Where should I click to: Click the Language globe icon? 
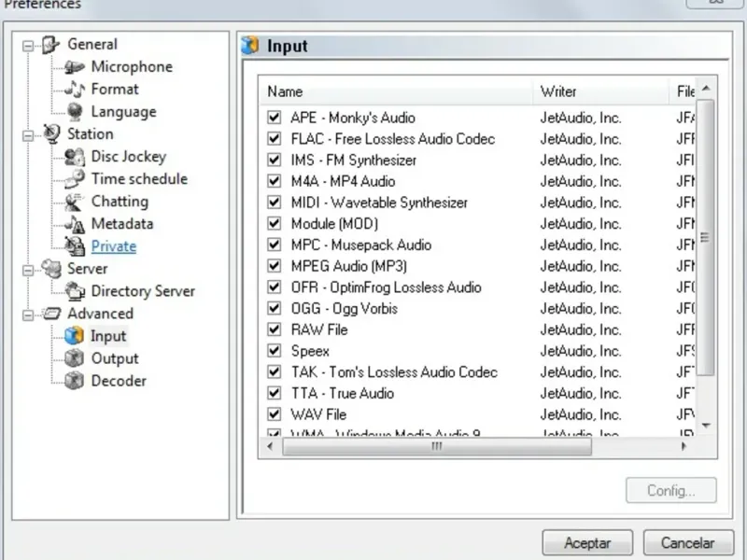pyautogui.click(x=75, y=112)
